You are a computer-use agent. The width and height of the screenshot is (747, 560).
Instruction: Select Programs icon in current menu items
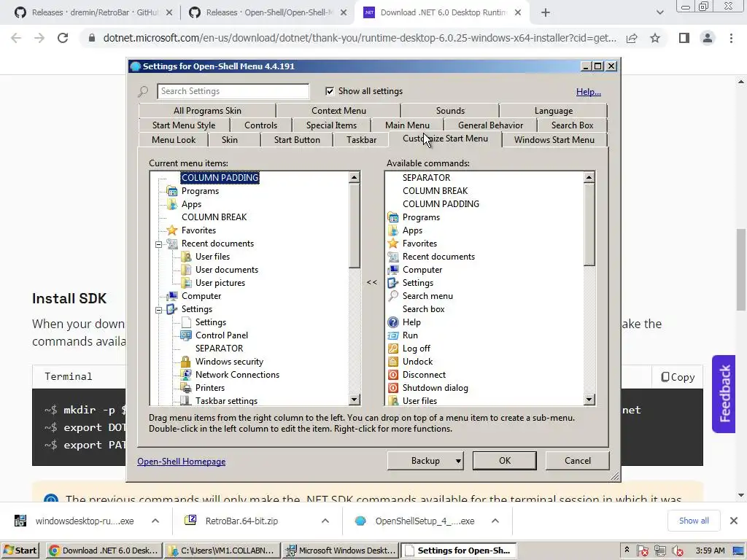click(x=172, y=191)
